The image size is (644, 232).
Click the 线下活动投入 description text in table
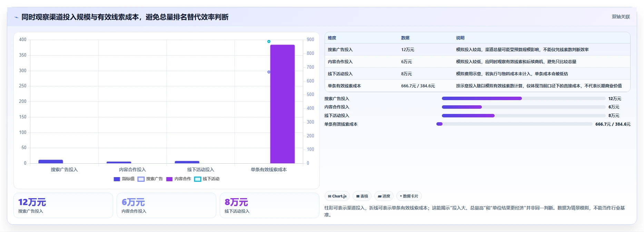tap(512, 74)
